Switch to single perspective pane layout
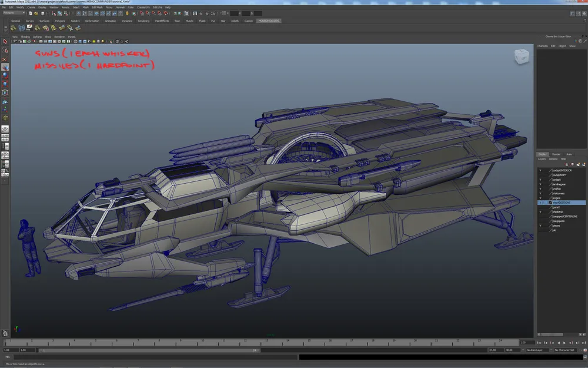Viewport: 588px width, 368px height. [x=5, y=128]
